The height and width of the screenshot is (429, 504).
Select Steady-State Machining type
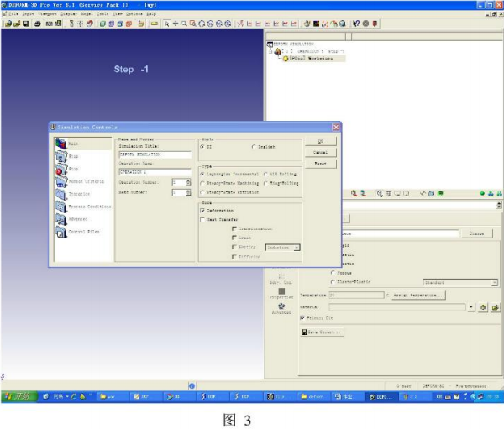click(202, 183)
